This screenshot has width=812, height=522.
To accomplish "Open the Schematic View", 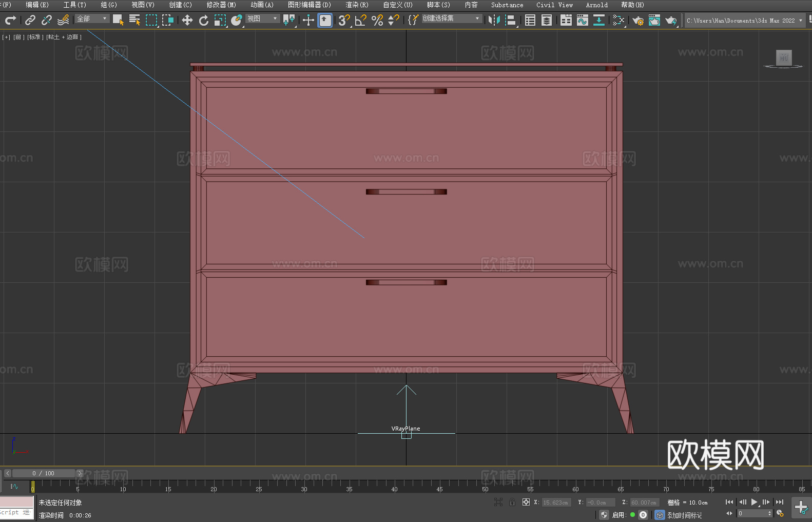I will (x=599, y=20).
